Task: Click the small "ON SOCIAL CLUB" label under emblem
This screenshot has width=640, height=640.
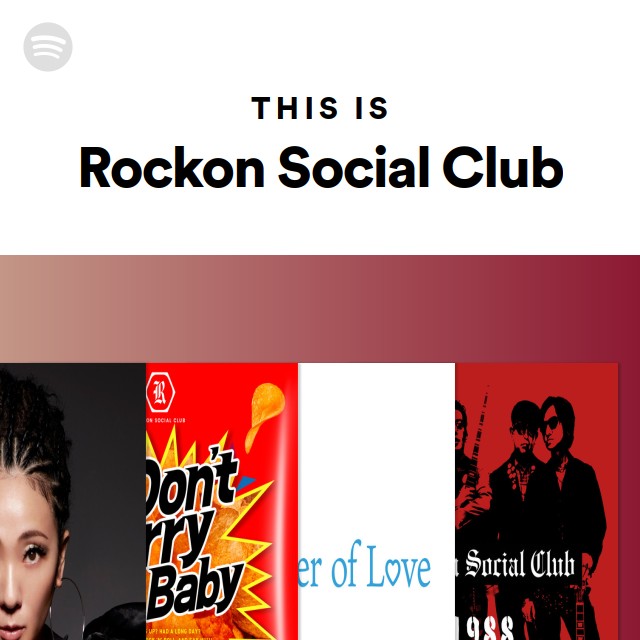Action: click(x=166, y=420)
